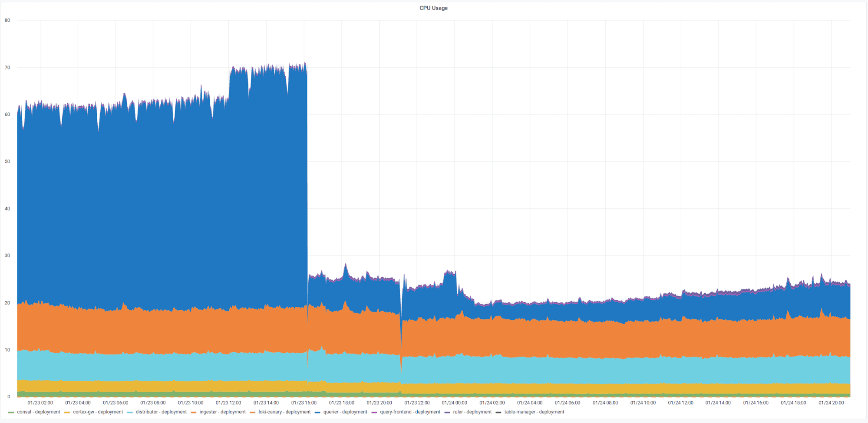
Task: Click the purple query-frontend legend marker
Action: pos(374,412)
